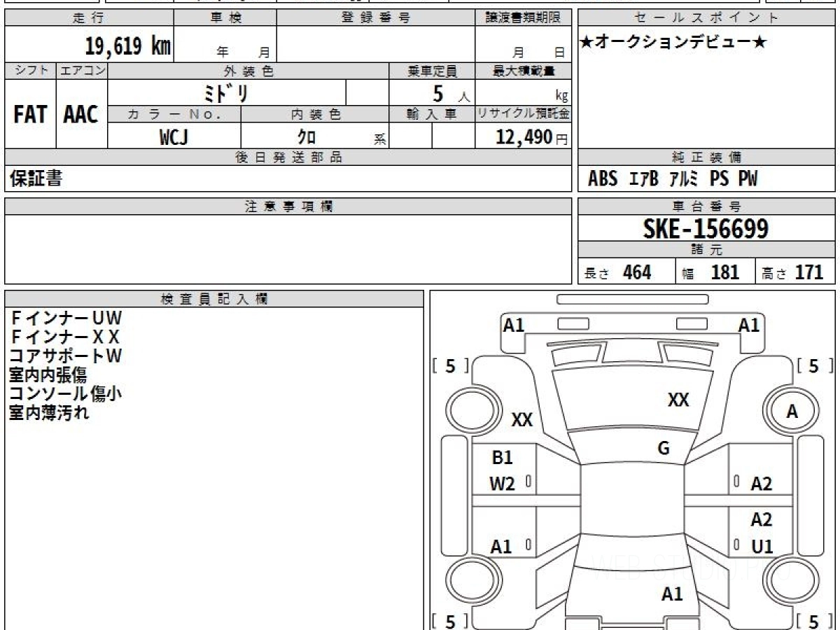Click chassis number SKE-156699

(706, 228)
